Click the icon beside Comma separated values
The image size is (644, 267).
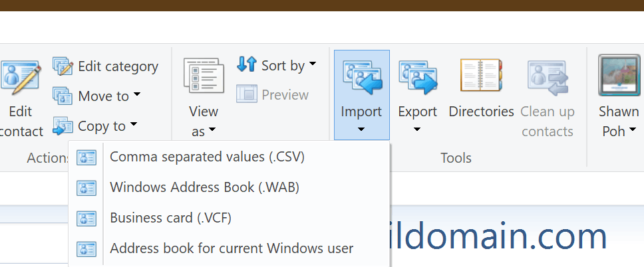pyautogui.click(x=86, y=157)
